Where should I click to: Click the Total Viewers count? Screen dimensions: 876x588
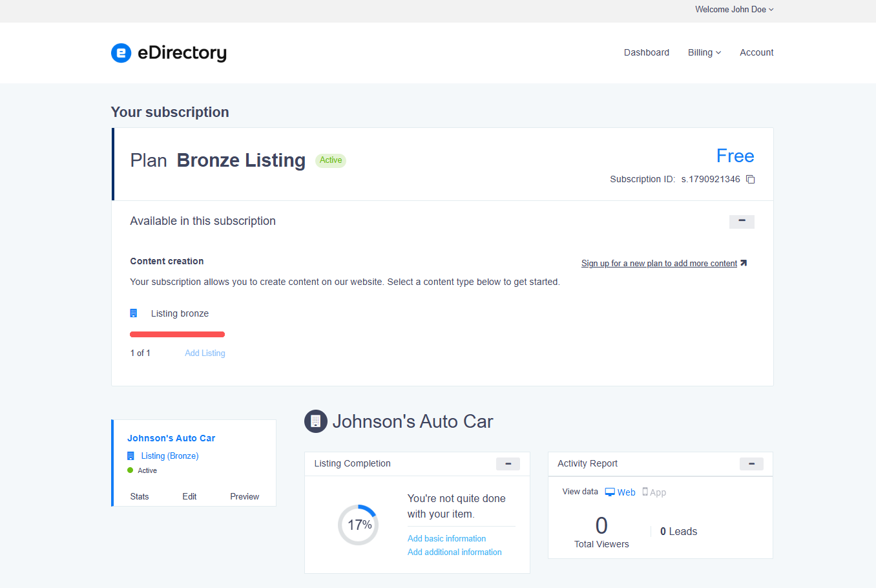pyautogui.click(x=601, y=525)
